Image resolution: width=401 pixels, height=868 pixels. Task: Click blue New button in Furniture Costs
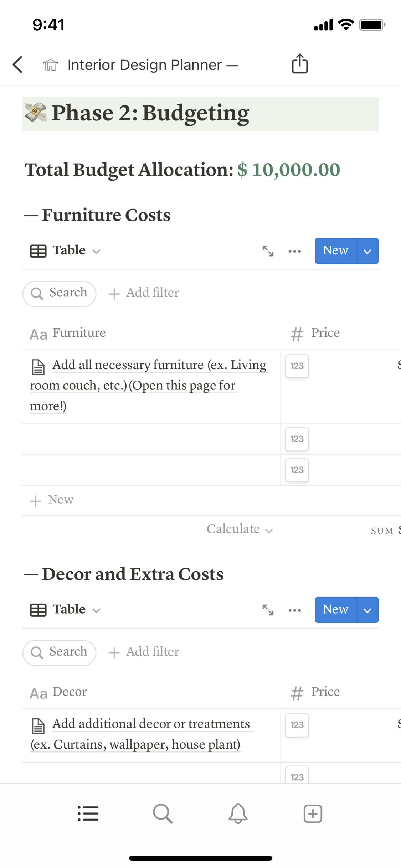(335, 251)
